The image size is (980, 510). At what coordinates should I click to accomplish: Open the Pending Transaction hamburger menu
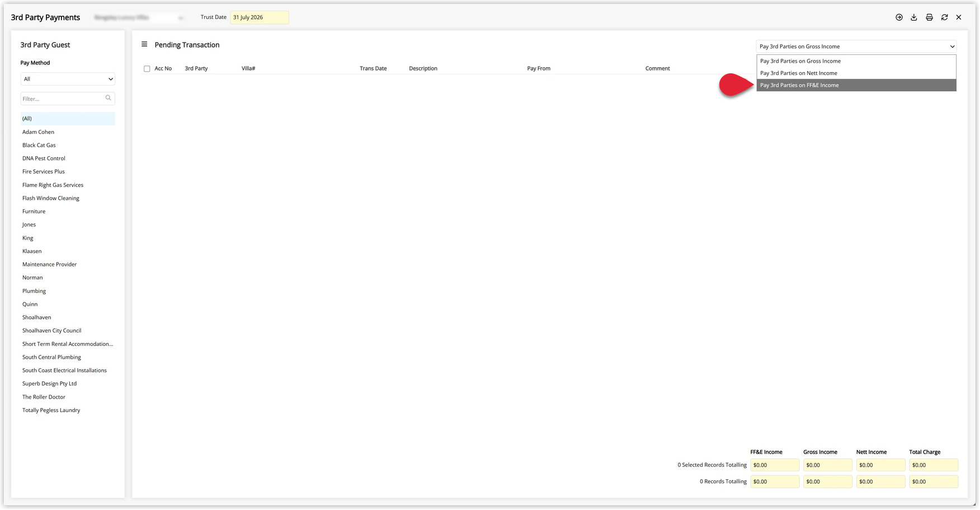click(144, 44)
